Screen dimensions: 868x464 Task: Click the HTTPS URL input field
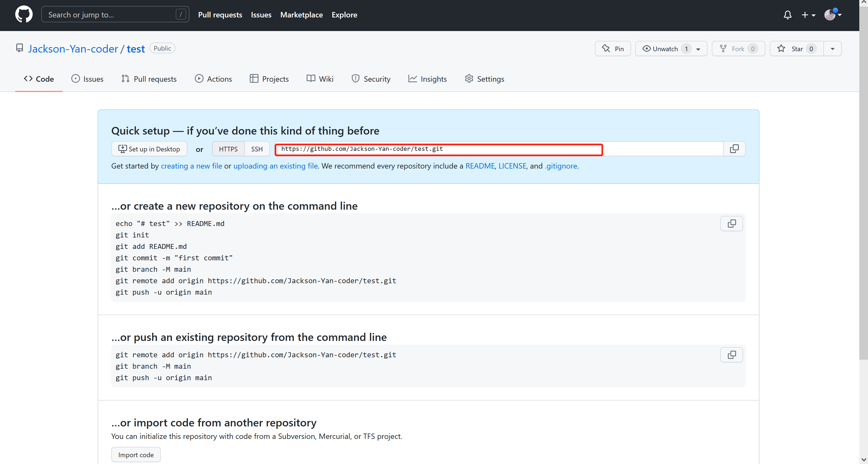pyautogui.click(x=439, y=149)
